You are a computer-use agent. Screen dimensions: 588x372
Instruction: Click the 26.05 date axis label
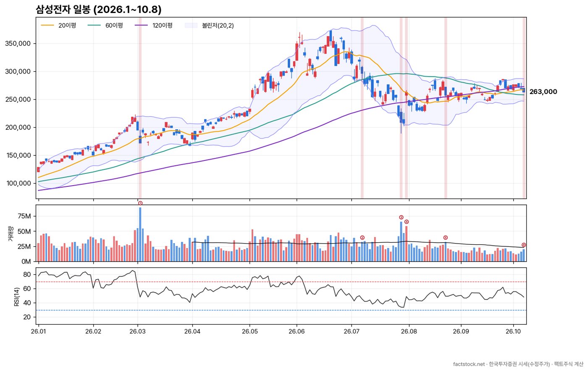click(x=250, y=331)
